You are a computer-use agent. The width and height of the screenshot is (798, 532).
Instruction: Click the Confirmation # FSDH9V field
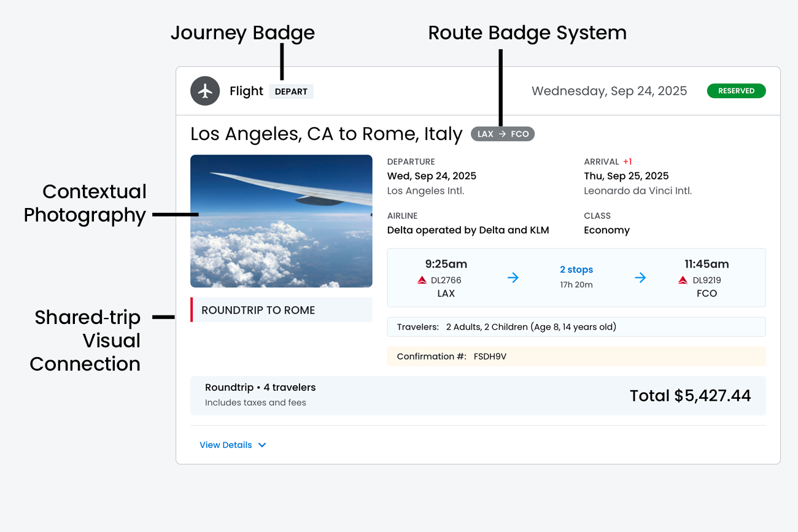click(576, 357)
